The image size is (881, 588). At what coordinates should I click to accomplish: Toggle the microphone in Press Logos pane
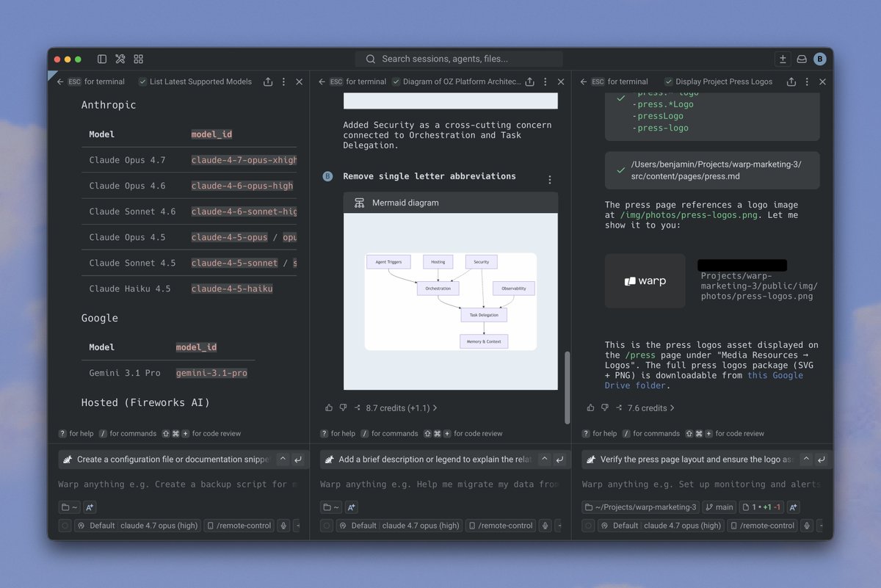(x=808, y=526)
